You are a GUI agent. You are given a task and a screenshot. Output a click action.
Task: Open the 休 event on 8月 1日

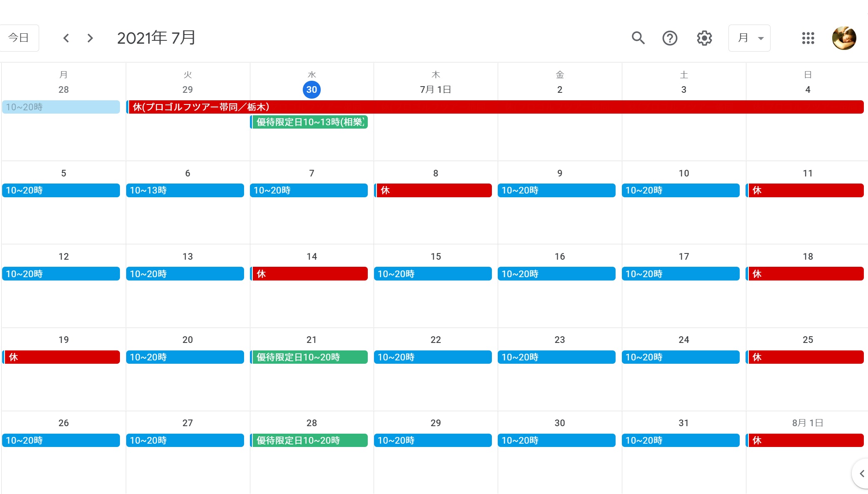[x=805, y=440]
